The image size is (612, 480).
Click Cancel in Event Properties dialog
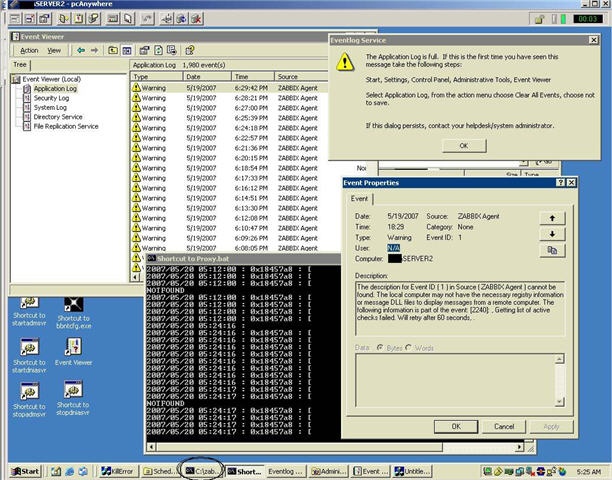pos(505,426)
